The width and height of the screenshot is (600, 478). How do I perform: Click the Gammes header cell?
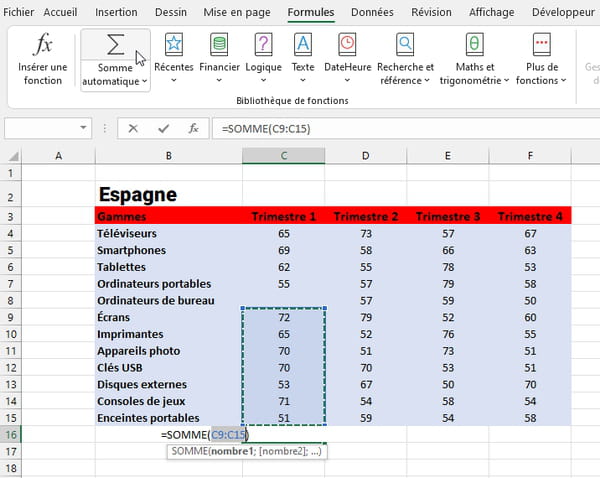169,216
